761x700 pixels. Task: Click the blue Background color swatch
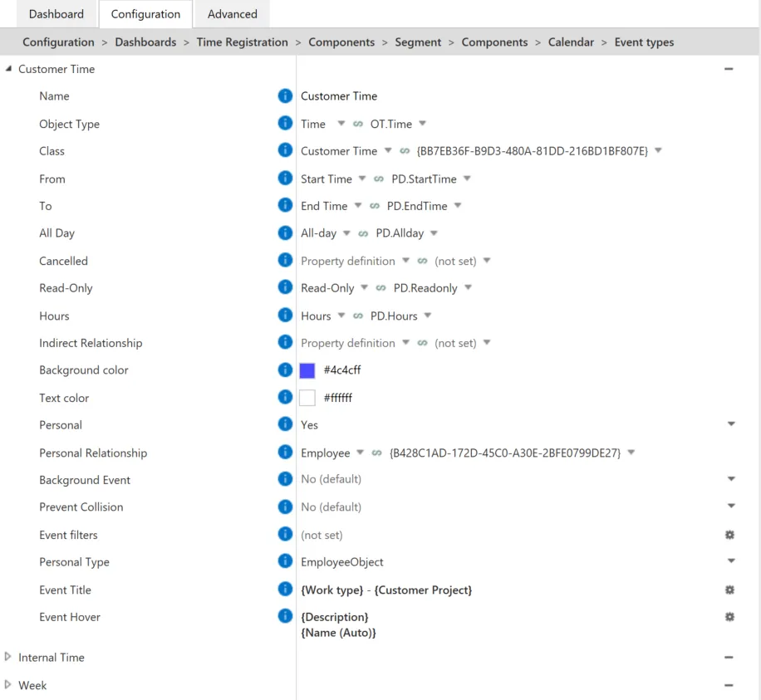click(x=307, y=370)
